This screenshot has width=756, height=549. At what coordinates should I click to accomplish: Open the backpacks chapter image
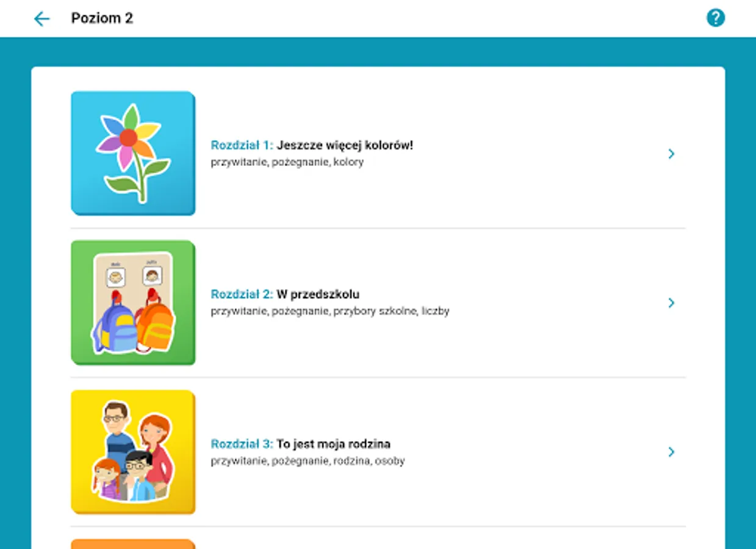click(133, 303)
